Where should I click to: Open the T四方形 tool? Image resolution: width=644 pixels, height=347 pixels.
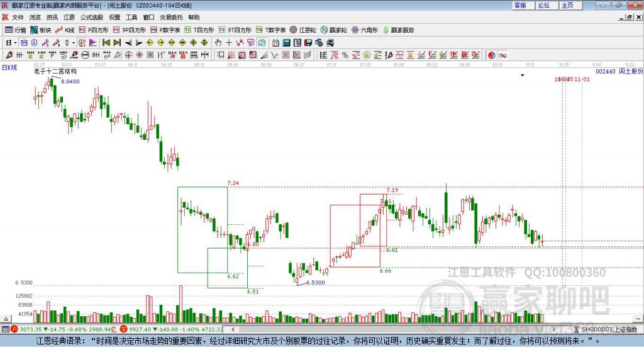199,30
